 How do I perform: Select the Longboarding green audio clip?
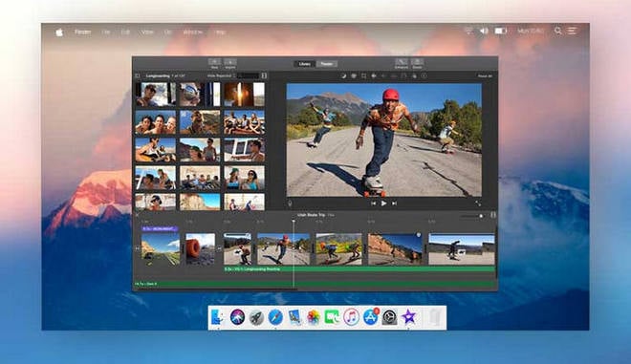tap(359, 268)
